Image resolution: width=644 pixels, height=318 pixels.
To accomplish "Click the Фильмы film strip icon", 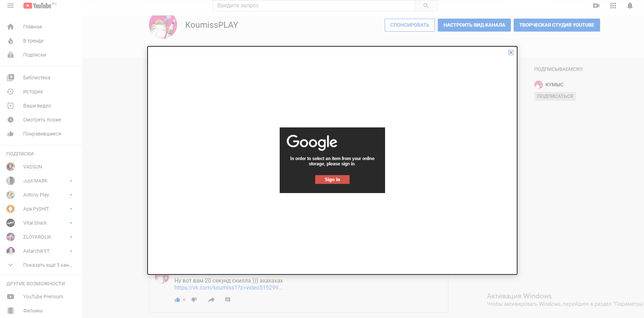I will click(x=11, y=311).
